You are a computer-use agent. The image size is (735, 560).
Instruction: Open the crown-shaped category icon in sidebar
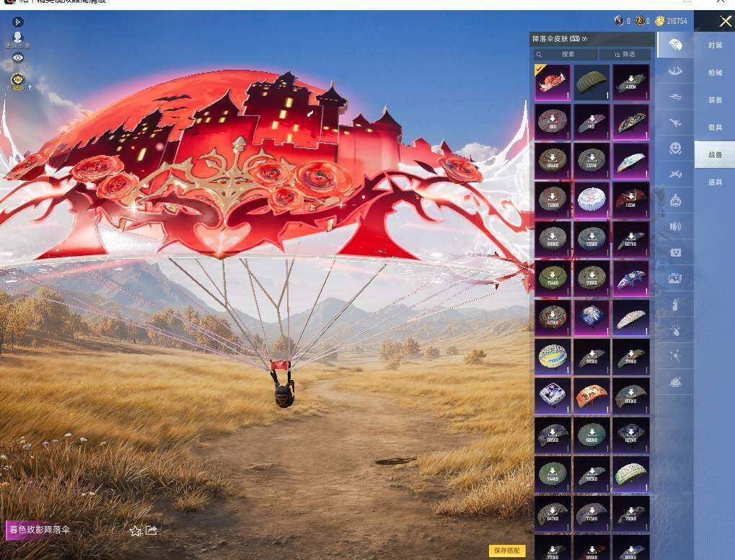[x=675, y=71]
